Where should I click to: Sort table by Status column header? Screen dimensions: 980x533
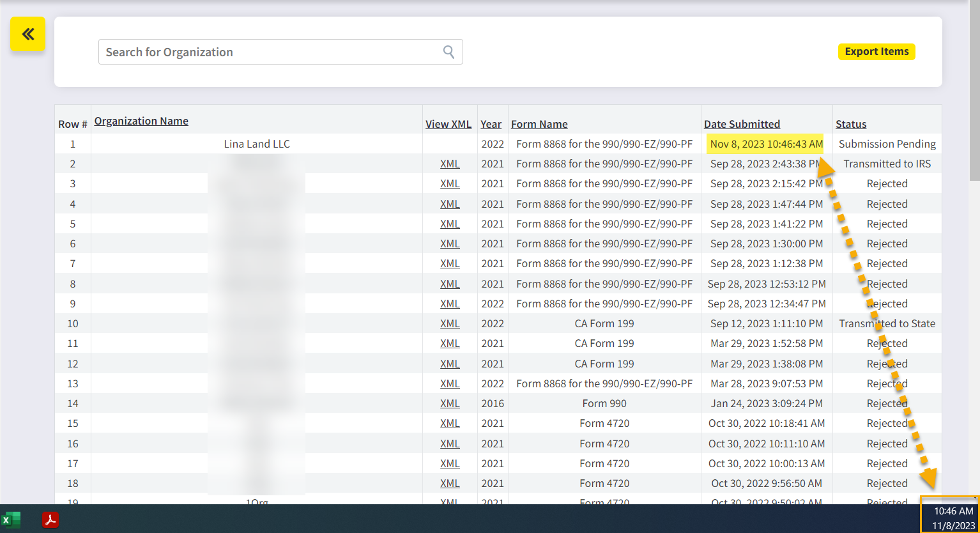pyautogui.click(x=851, y=124)
